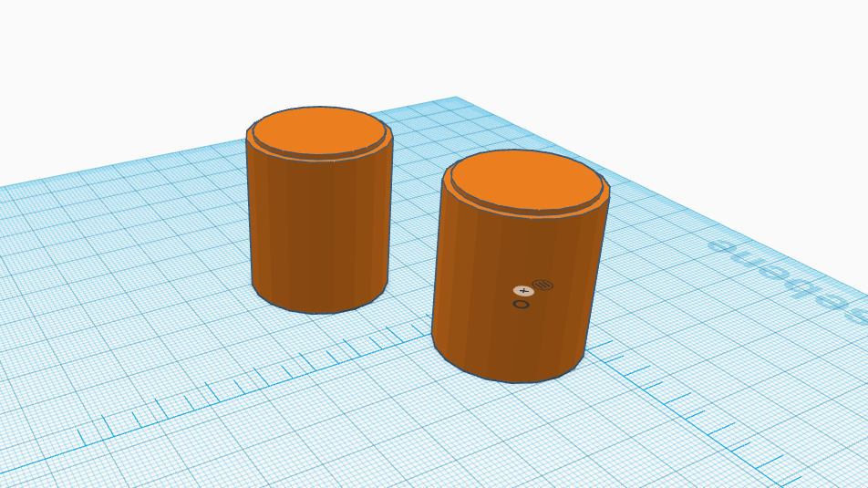868x488 pixels.
Task: Click the bottom curved edge of right cylinder
Action: 507,378
